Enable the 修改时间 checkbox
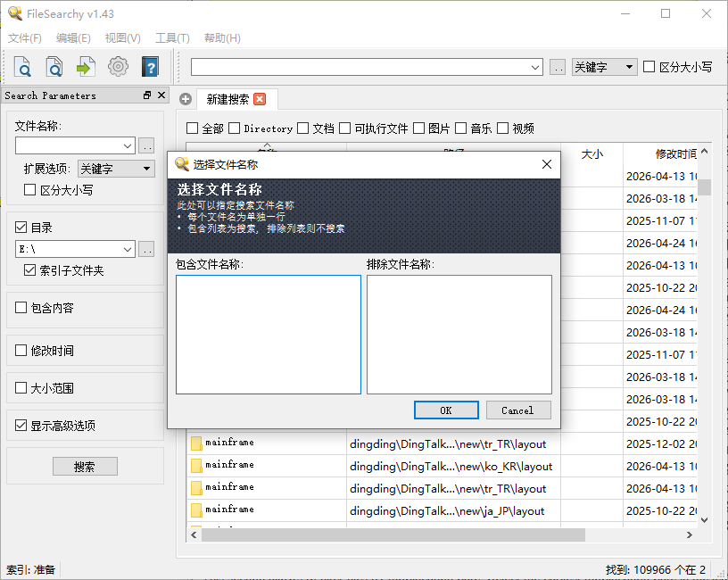Screen dimensions: 728x580 click(x=21, y=350)
